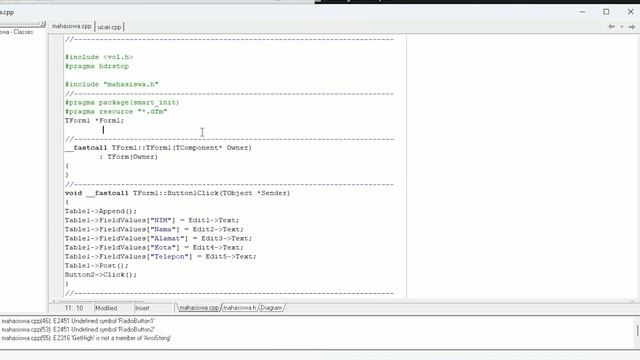Click the 'Table1->Append();' line
Viewport: 640px width, 360px height.
(x=101, y=211)
